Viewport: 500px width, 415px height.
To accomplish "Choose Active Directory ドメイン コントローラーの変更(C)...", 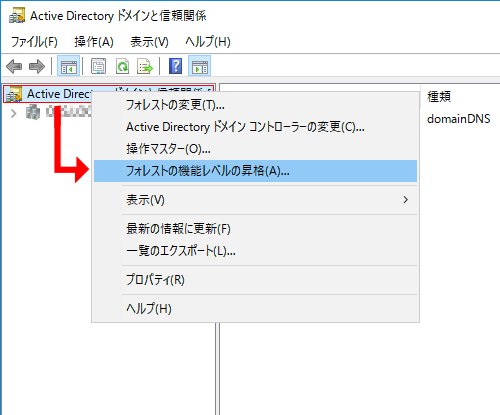I will pyautogui.click(x=255, y=127).
